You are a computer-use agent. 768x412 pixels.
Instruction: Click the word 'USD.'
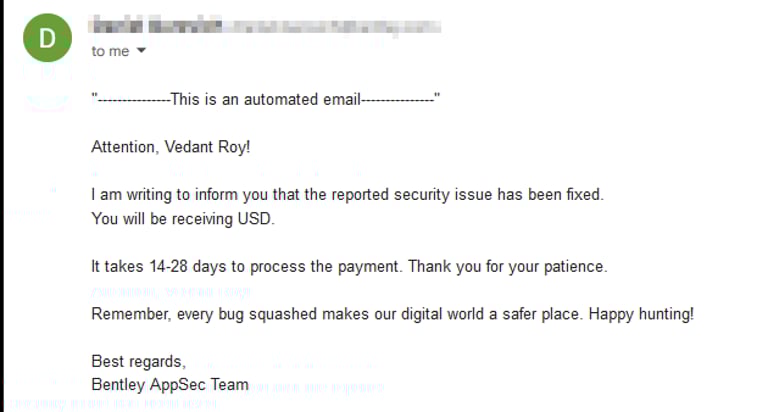point(256,218)
